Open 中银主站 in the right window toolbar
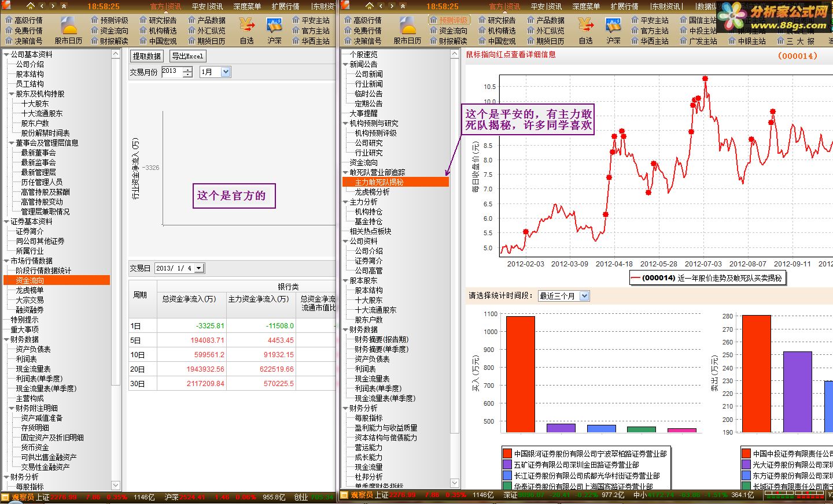 click(747, 40)
